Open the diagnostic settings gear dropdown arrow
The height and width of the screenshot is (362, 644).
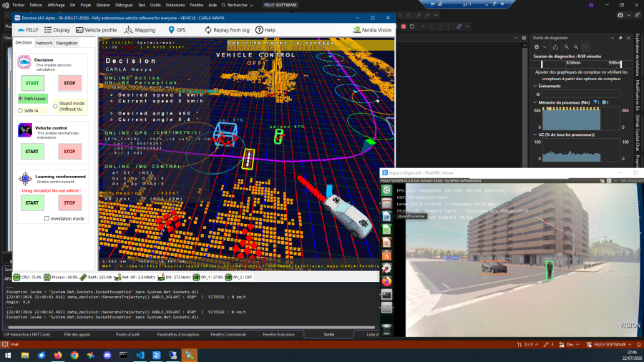point(545,47)
